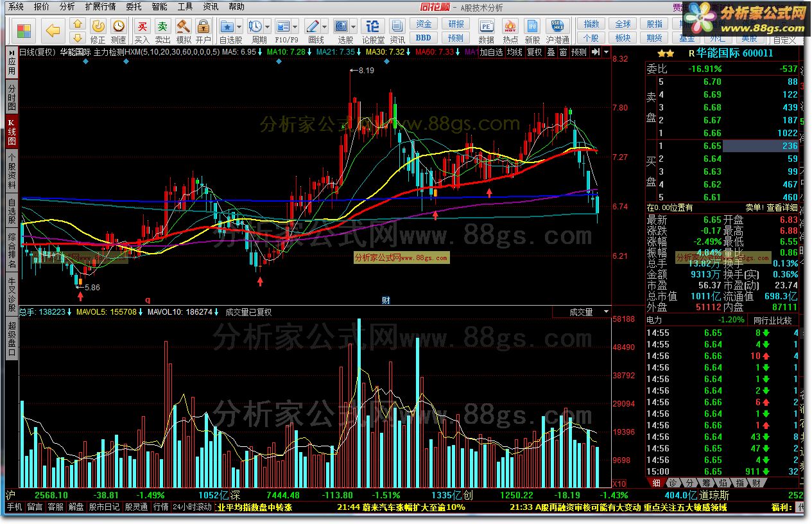Click the jump-to-end arrow in chart header
Viewport: 812px width, 524px height.
tap(595, 52)
